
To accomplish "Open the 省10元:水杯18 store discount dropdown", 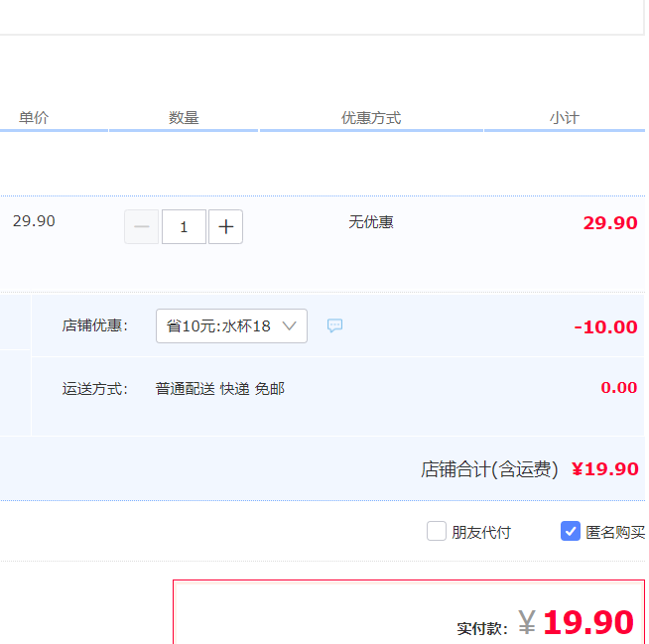I will pyautogui.click(x=231, y=325).
